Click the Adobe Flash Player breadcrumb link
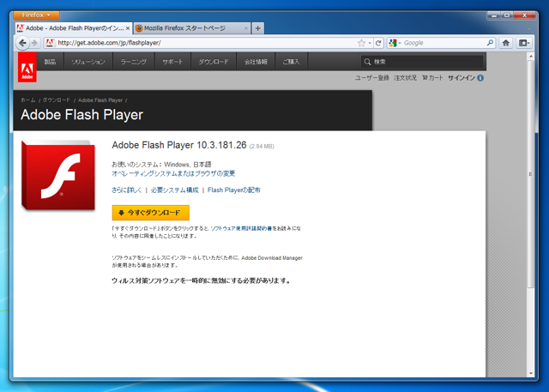Screen dimensions: 549x392 click(100, 100)
